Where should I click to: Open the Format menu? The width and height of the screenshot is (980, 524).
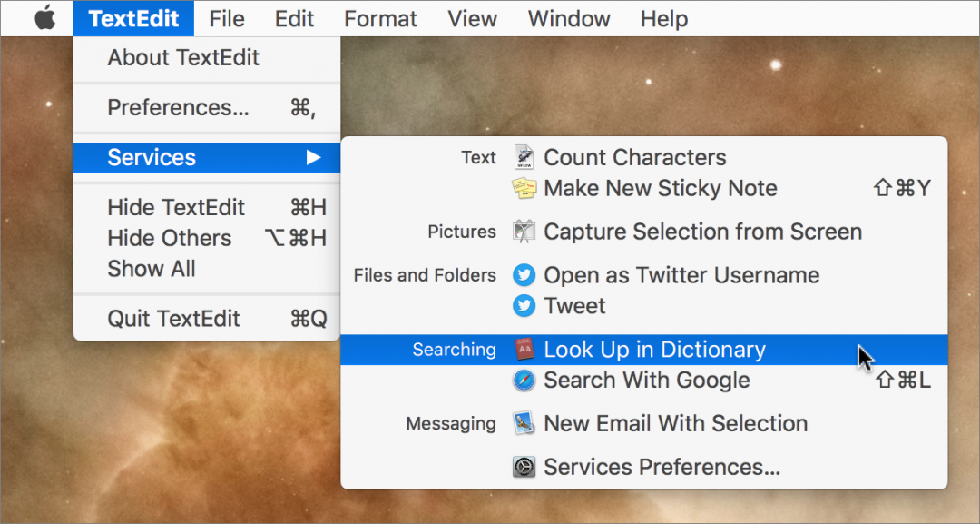pos(379,18)
